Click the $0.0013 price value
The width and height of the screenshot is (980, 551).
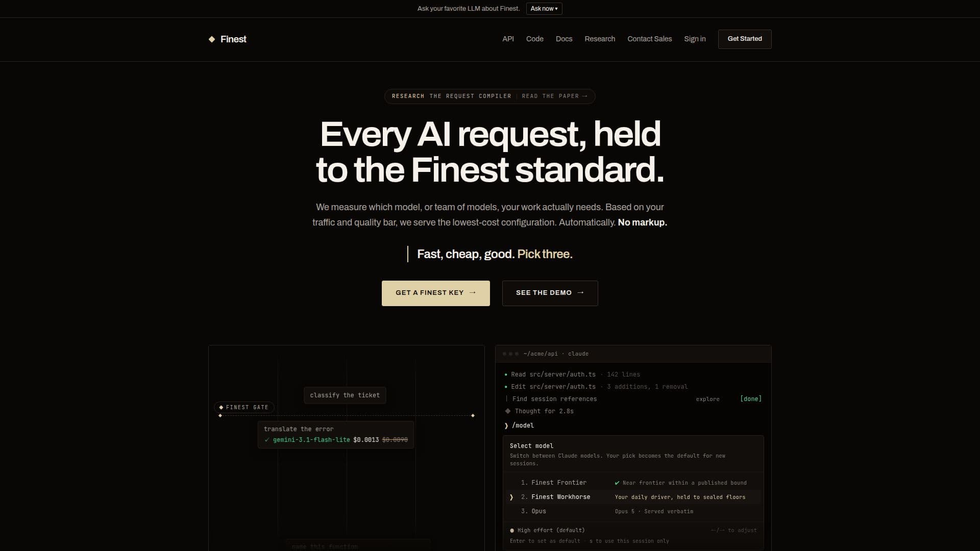click(366, 440)
